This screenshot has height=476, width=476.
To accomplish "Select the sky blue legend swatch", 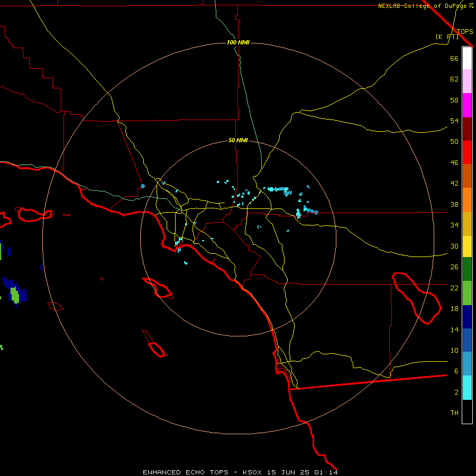I will (467, 364).
